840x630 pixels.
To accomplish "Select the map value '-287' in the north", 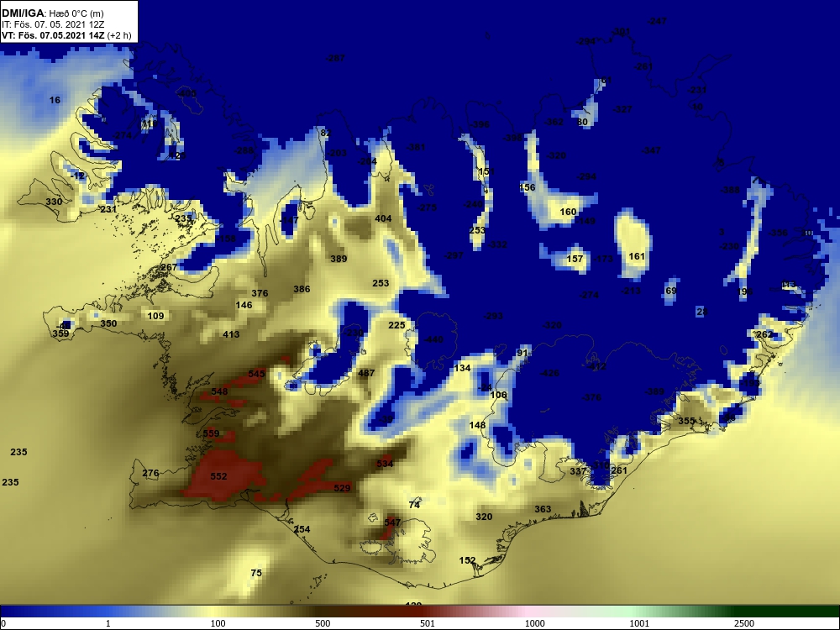I will click(335, 58).
